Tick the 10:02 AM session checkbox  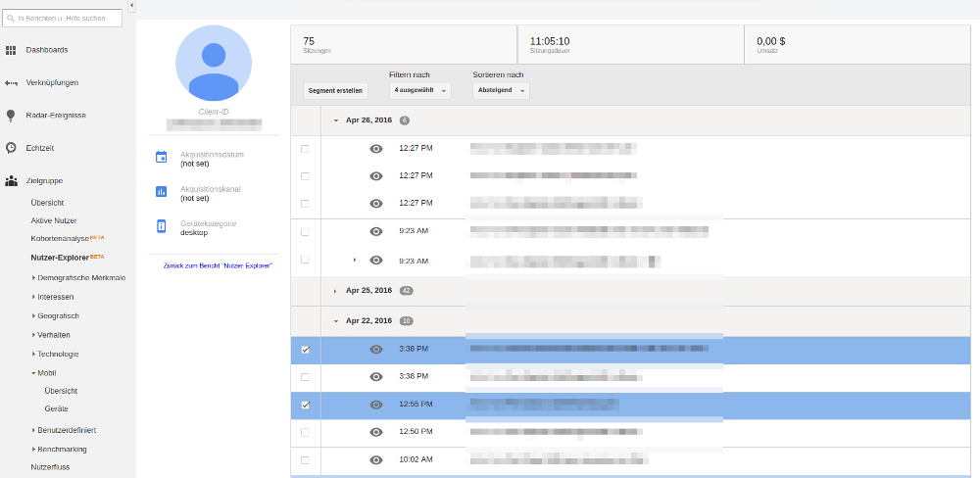coord(305,460)
